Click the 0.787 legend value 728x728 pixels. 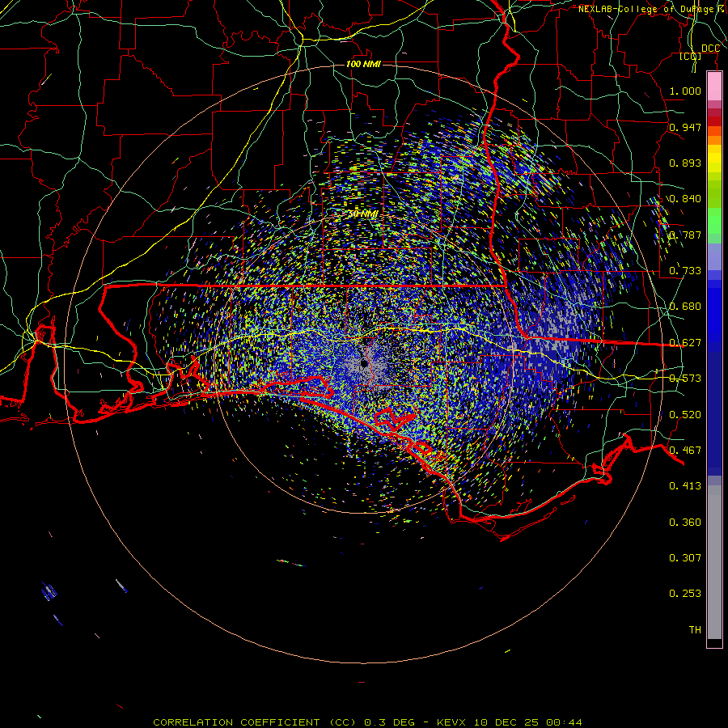tap(685, 235)
